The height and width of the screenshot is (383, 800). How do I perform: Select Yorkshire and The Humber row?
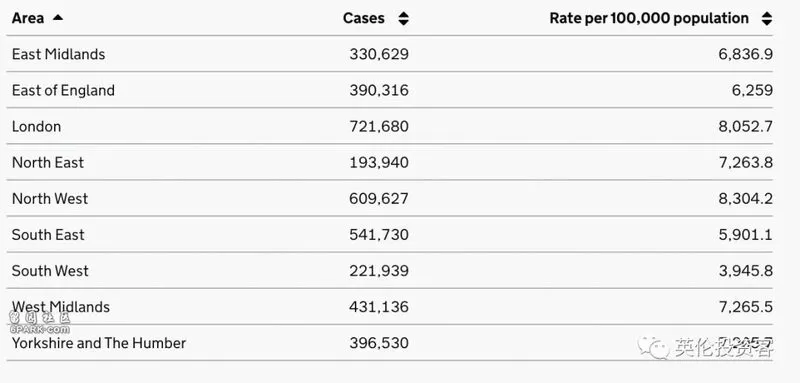390,343
